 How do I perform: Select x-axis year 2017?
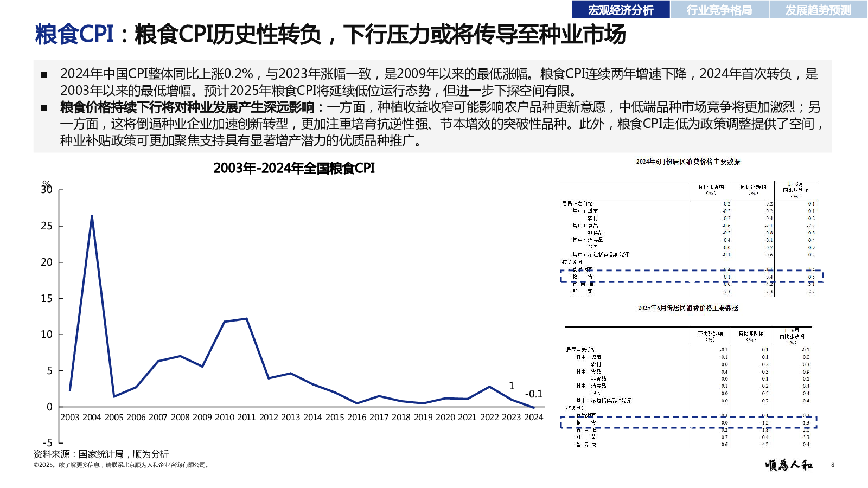pos(379,418)
